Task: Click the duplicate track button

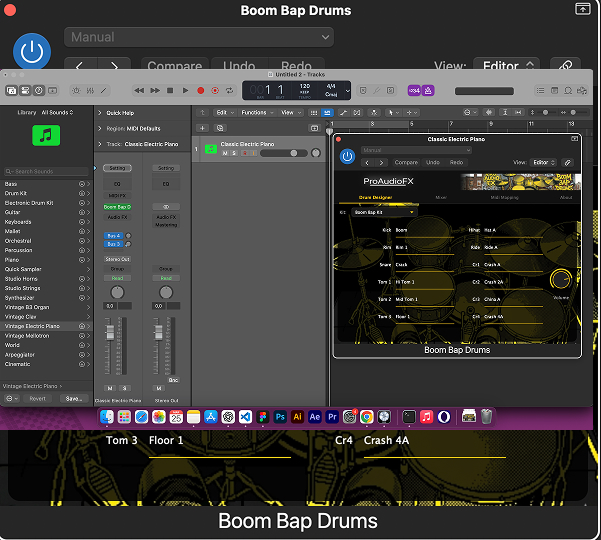Action: [220, 128]
